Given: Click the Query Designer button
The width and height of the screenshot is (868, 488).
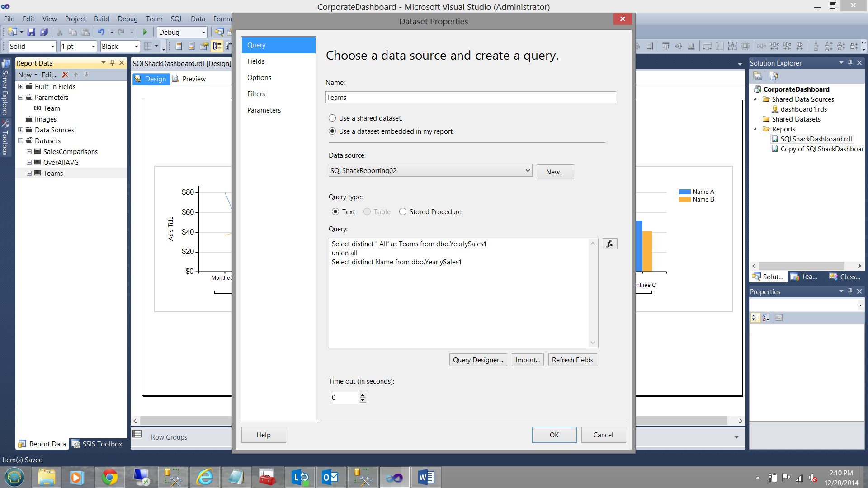Looking at the screenshot, I should pos(478,360).
